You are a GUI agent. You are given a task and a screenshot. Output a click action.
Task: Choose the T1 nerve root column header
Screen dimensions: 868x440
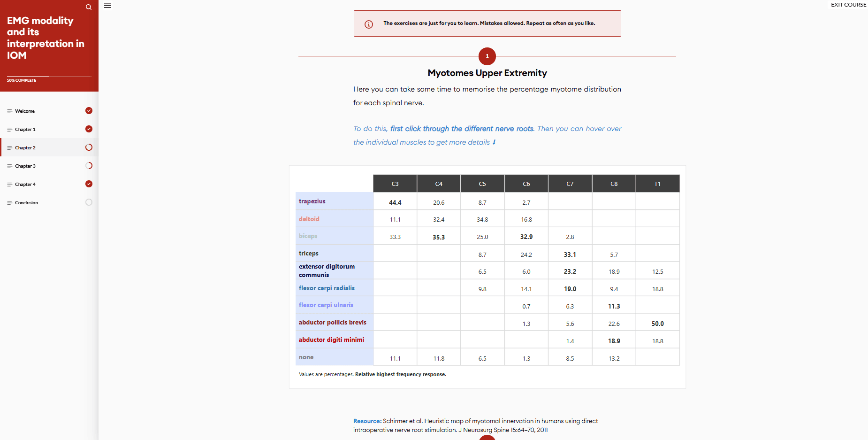pyautogui.click(x=657, y=184)
